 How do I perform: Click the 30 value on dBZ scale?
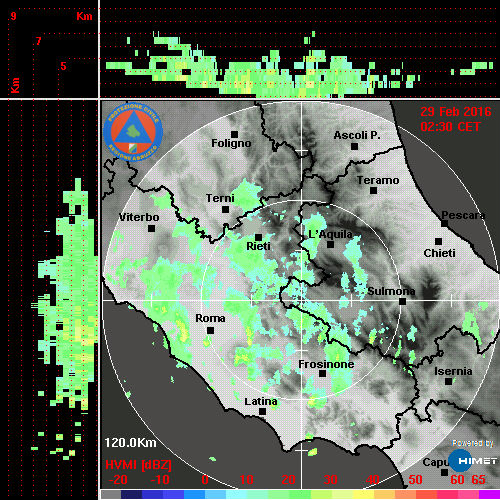coord(330,480)
